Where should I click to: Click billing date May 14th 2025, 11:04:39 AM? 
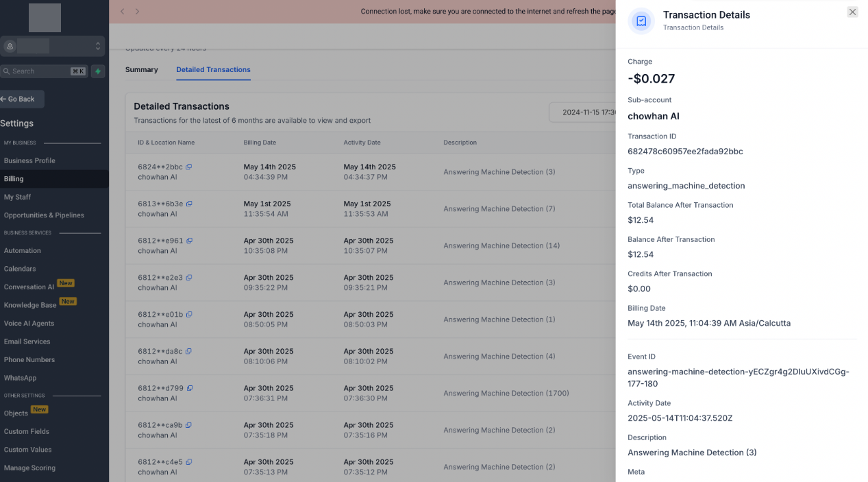tap(709, 323)
